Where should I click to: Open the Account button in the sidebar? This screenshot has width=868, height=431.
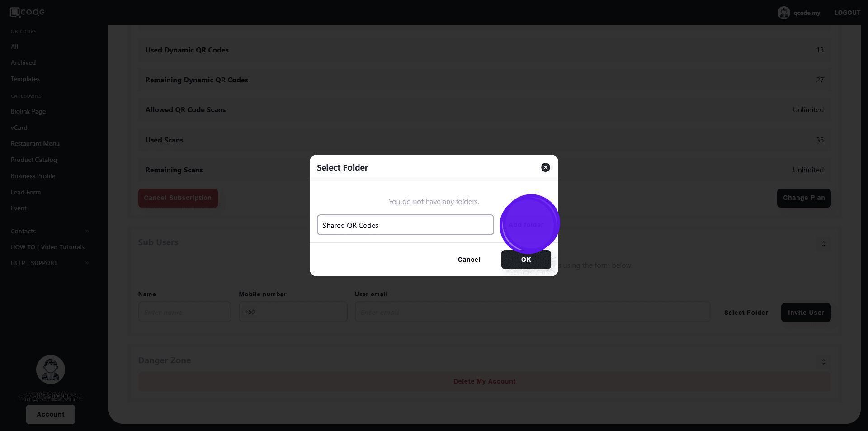pos(51,414)
